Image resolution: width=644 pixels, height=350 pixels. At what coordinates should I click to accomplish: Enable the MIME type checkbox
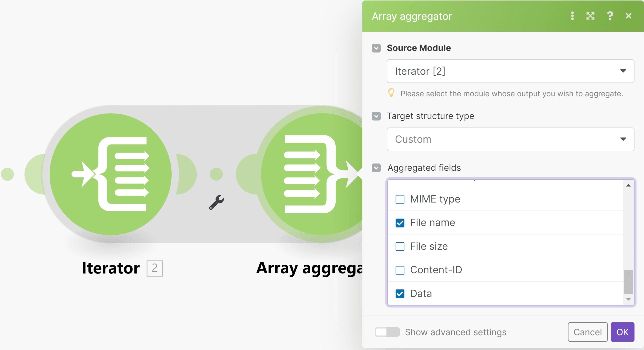click(x=400, y=199)
